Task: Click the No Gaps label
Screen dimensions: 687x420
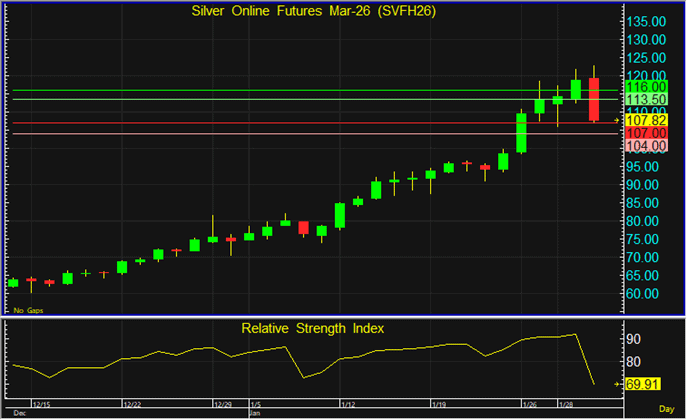Action: [27, 311]
